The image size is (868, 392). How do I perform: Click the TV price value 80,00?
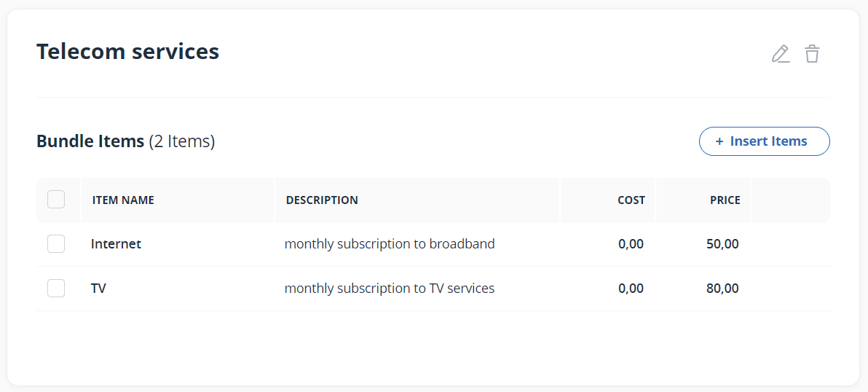(723, 288)
